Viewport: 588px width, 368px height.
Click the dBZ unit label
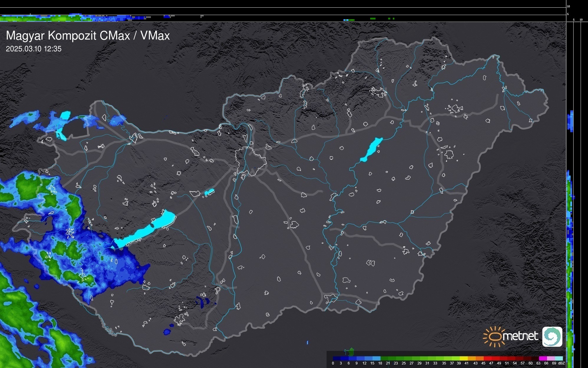(x=561, y=363)
